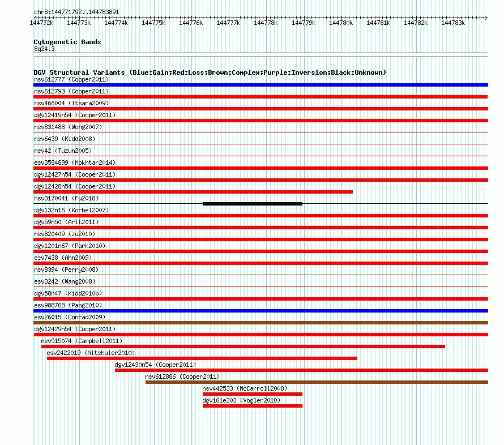The width and height of the screenshot is (504, 445).
Task: Click the nsv3170041 (Fu2018) label
Action: [x=66, y=198]
